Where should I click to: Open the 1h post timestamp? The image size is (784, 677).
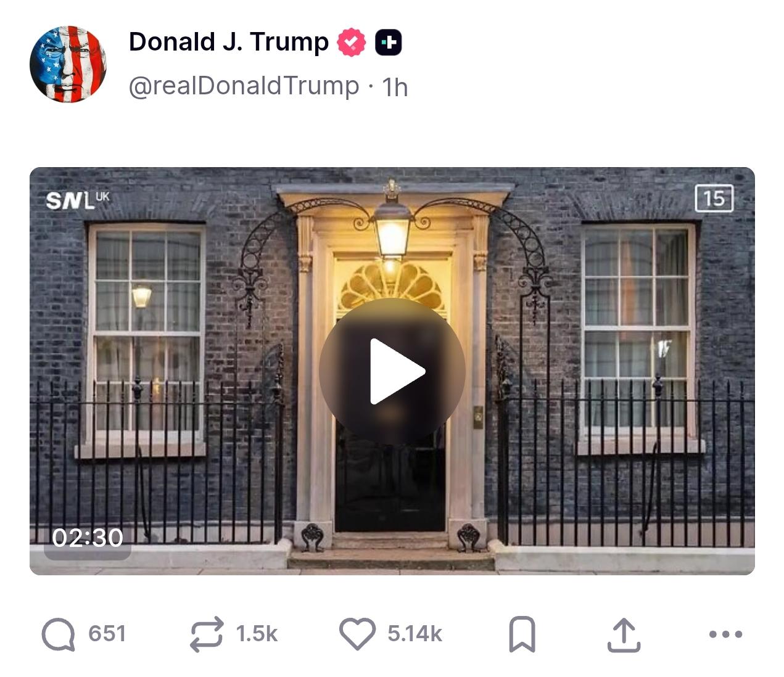(x=395, y=87)
